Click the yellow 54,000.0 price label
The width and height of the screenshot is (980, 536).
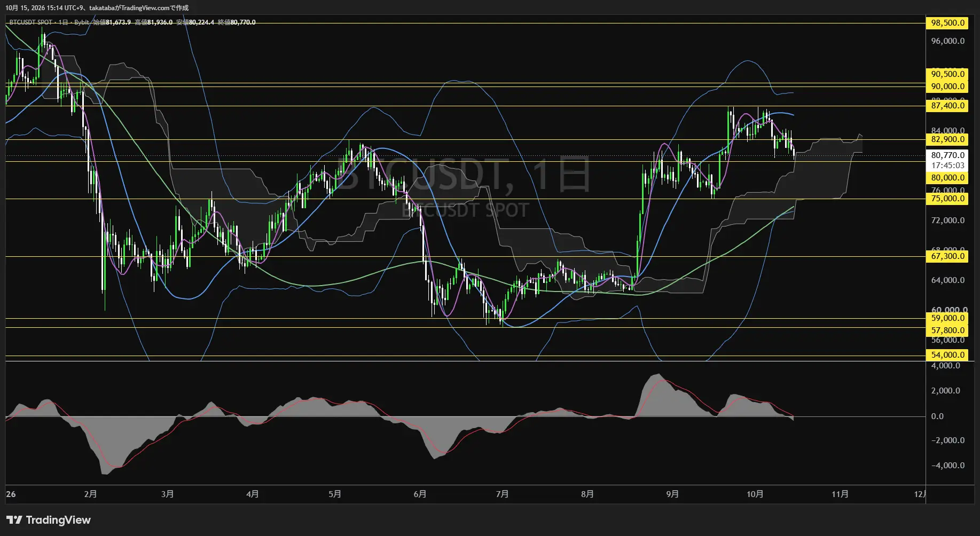point(948,355)
